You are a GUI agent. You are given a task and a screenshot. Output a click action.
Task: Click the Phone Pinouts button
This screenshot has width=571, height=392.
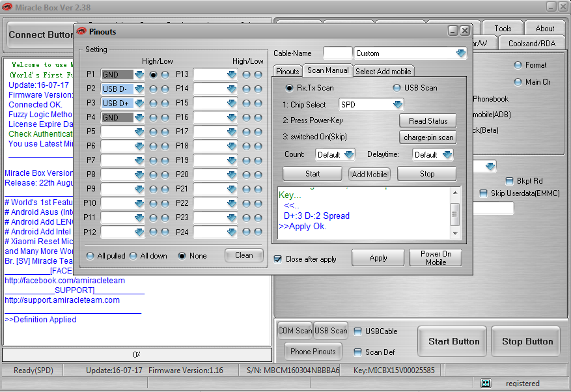click(x=313, y=352)
